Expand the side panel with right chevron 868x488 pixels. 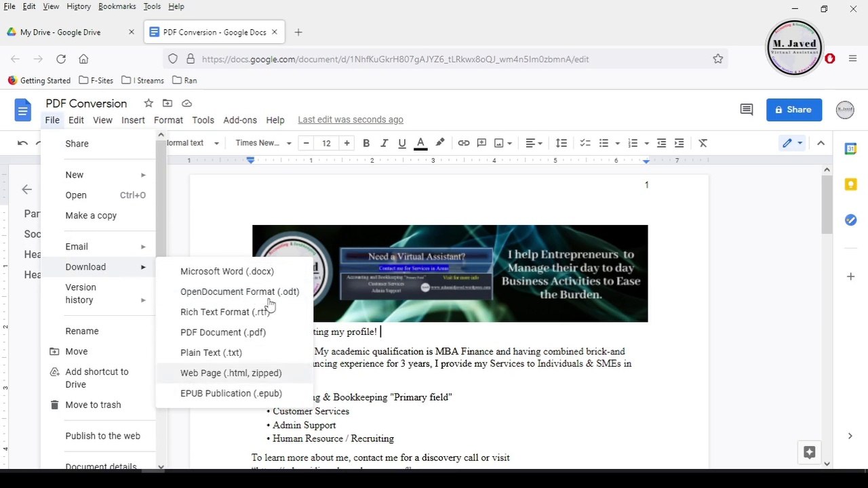(x=850, y=436)
